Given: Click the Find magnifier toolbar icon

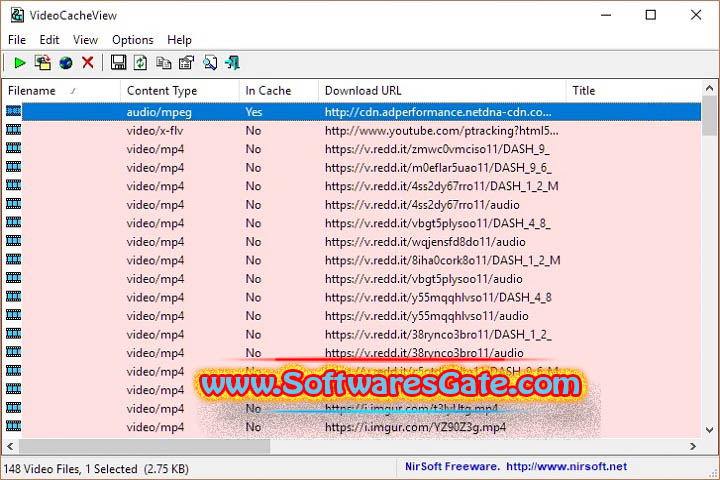Looking at the screenshot, I should [210, 62].
